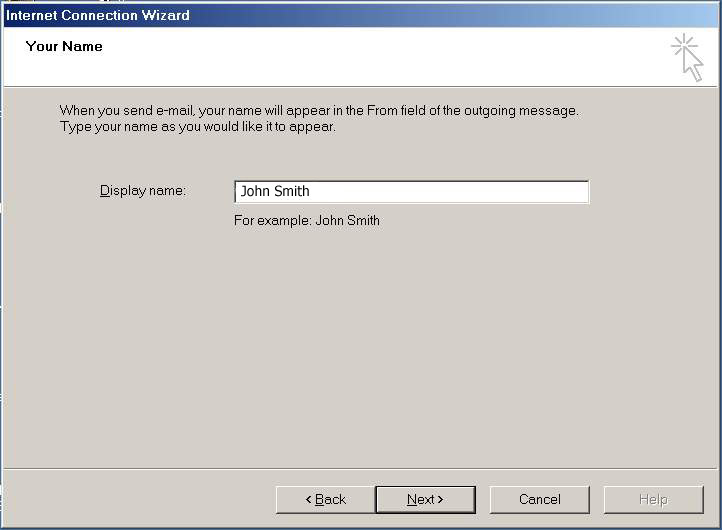Click the wizard cursor sparkle icon
This screenshot has height=530, width=722.
tap(687, 56)
